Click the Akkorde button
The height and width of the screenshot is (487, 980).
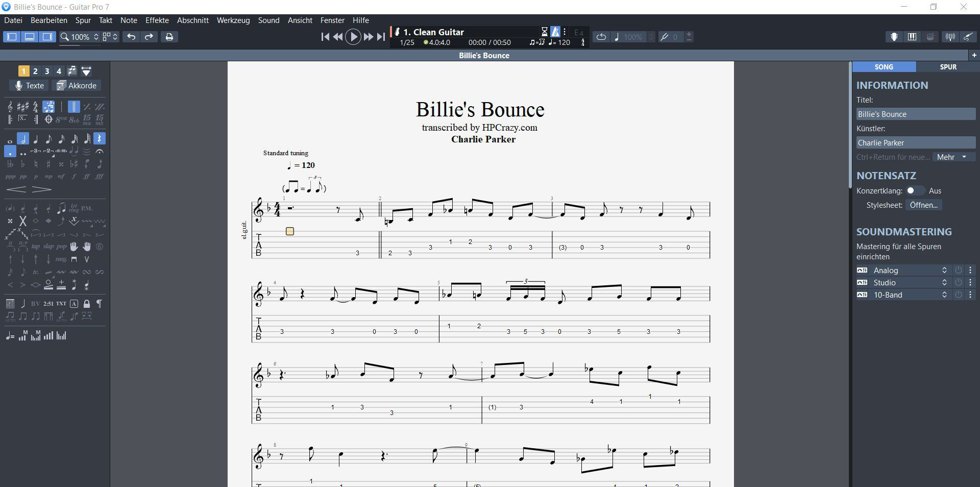click(77, 85)
